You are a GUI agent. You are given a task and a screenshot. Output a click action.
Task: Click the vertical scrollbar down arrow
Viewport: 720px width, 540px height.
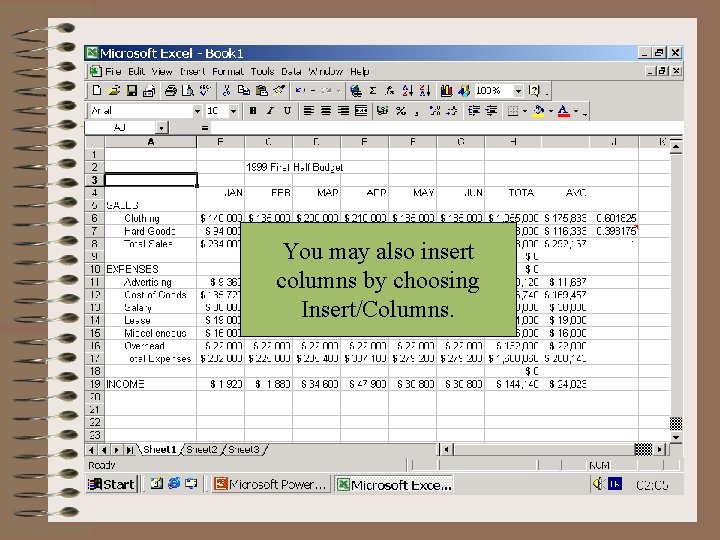[676, 437]
